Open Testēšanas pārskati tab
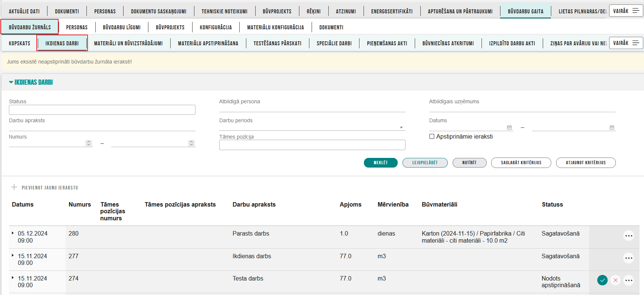Screen dimensions: 644x295 pos(277,43)
